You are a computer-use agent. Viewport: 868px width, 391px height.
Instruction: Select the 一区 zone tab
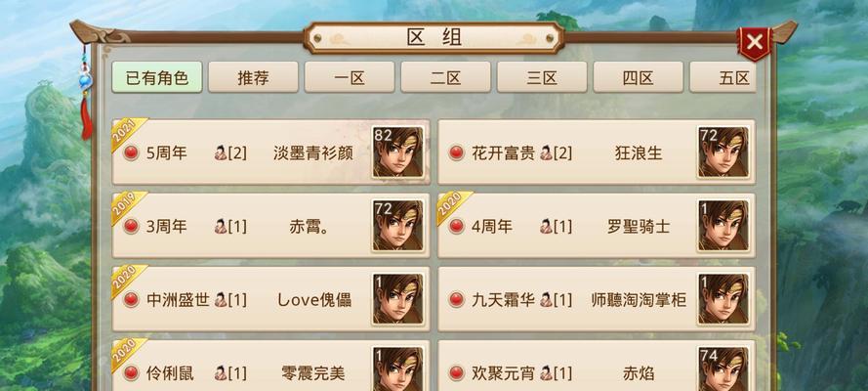[350, 77]
